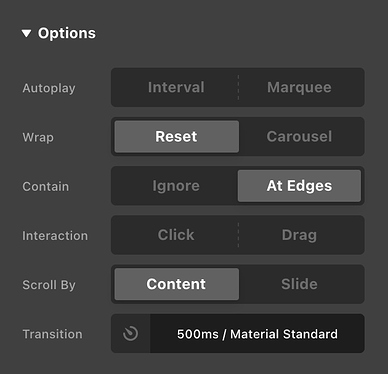Set Scroll By to Slide
The height and width of the screenshot is (374, 388).
[299, 284]
